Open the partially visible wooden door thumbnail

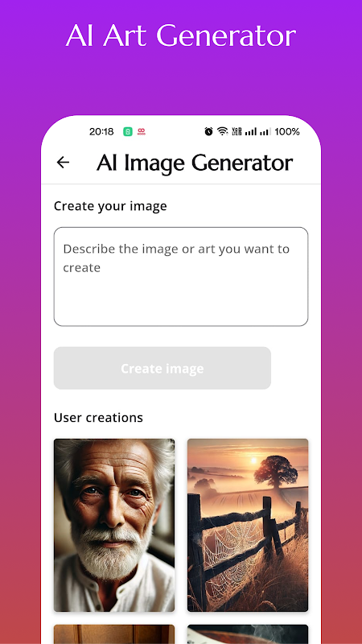[x=114, y=634]
